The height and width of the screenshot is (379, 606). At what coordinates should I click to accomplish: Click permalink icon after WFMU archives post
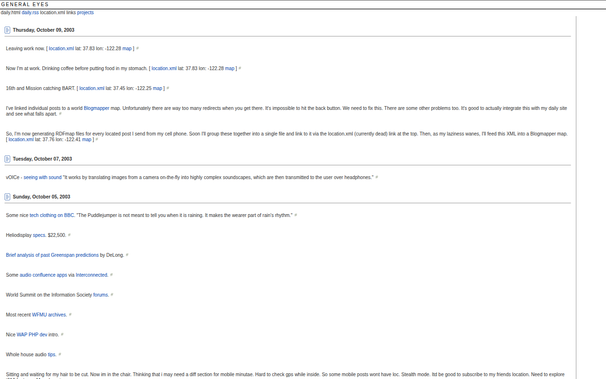[x=70, y=315]
